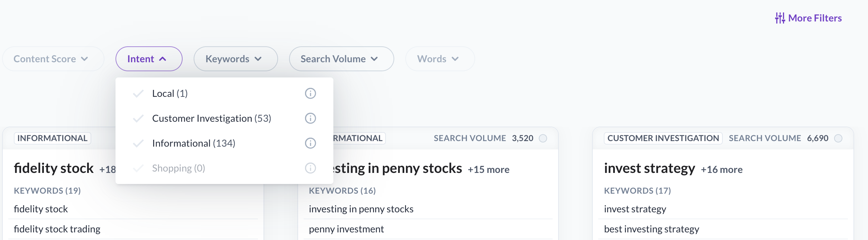The image size is (868, 240).
Task: Click "+16 more" on invest strategy card
Action: (x=721, y=169)
